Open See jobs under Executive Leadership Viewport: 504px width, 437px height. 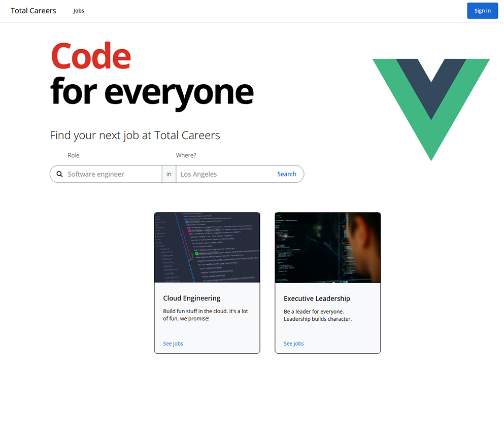tap(293, 344)
